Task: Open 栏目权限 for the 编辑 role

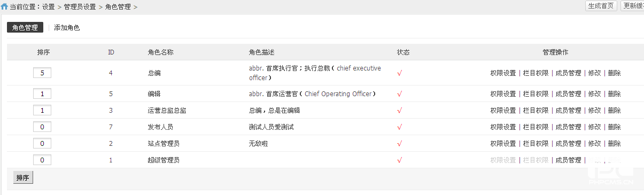Action: point(536,94)
